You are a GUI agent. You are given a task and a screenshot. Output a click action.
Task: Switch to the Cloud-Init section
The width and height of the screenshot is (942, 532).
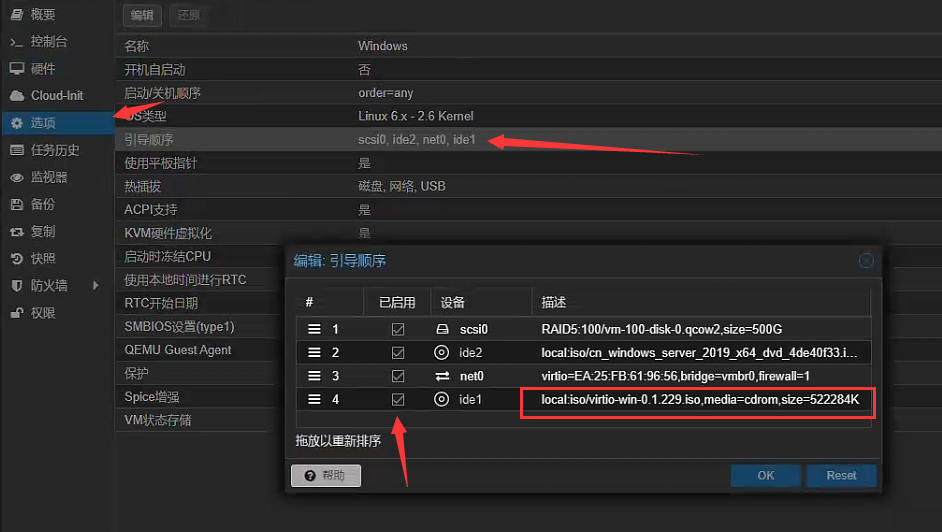click(56, 96)
